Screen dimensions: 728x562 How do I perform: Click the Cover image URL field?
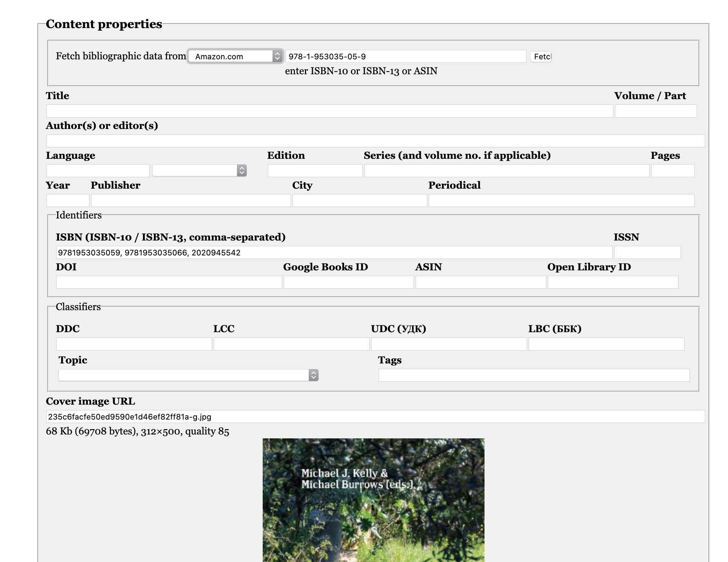pos(375,417)
